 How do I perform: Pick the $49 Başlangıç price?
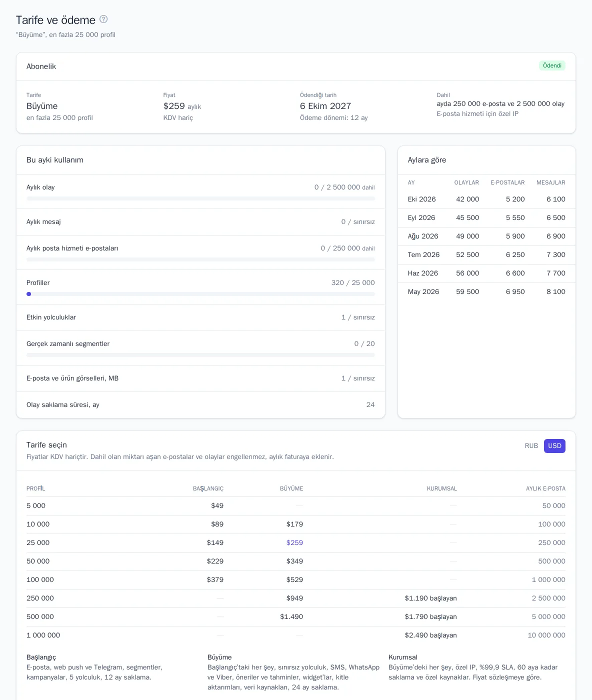coord(217,506)
